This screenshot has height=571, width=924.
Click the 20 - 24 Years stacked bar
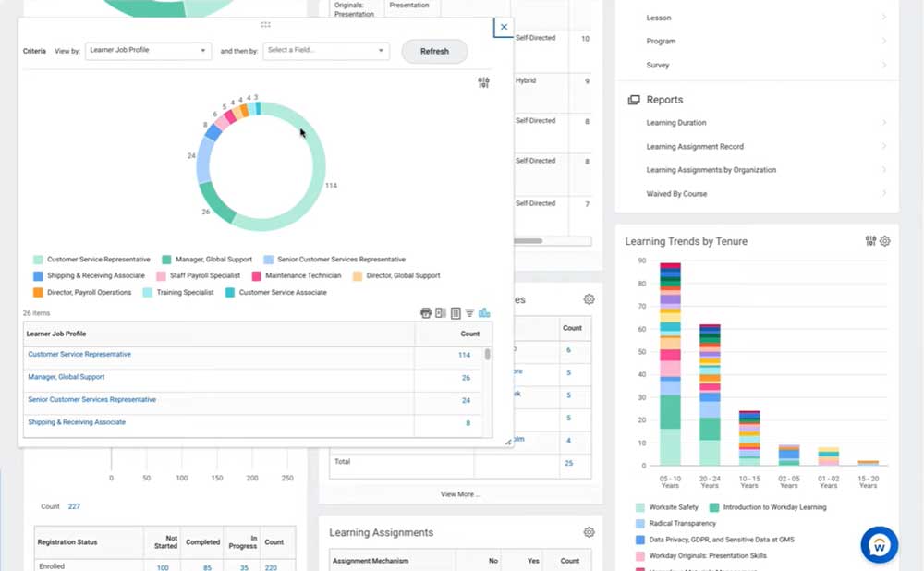(710, 395)
